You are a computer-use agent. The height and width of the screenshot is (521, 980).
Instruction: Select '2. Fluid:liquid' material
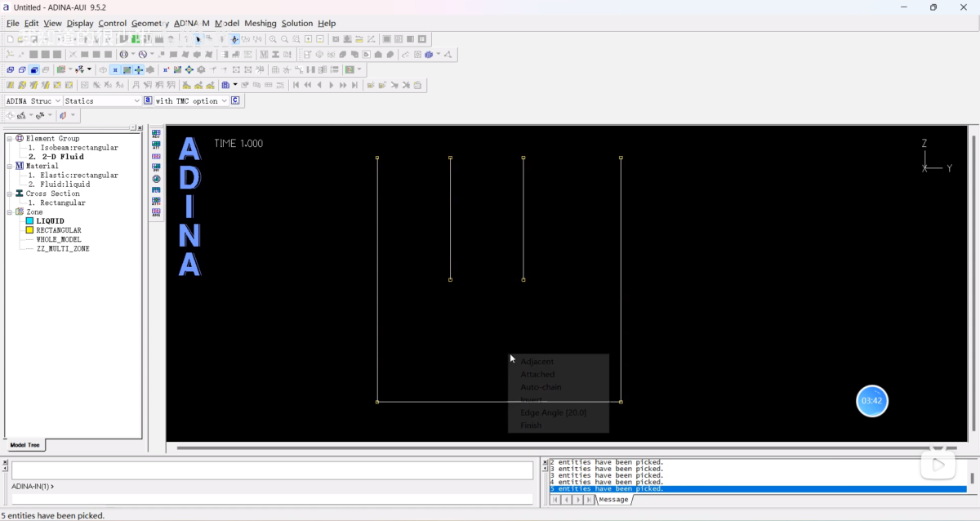coord(60,185)
